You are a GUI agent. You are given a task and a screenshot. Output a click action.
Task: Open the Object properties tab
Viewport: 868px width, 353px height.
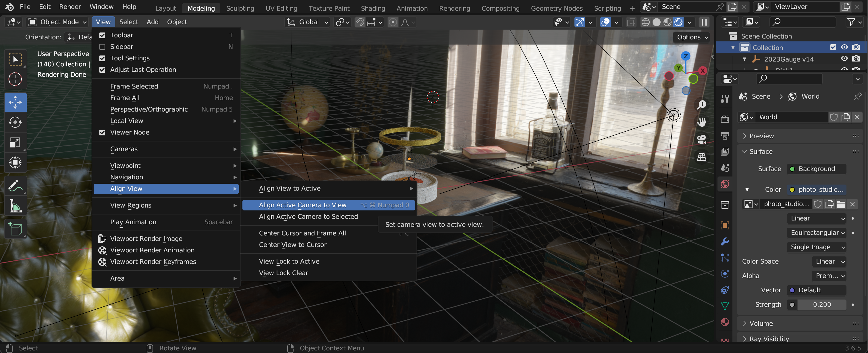click(725, 225)
